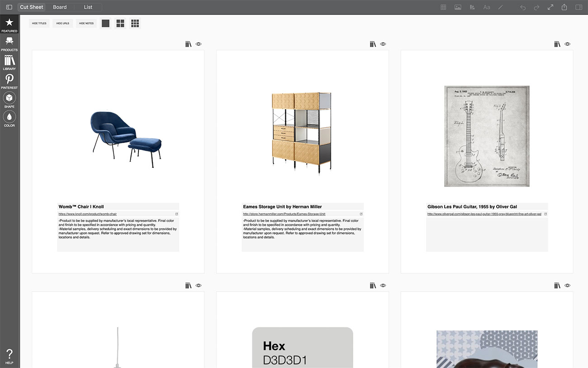Enter fullscreen with the expand arrows icon

(x=550, y=7)
